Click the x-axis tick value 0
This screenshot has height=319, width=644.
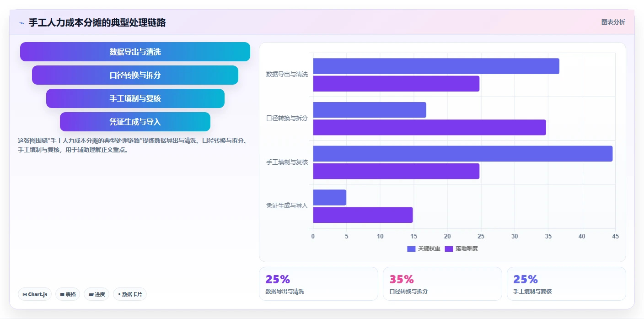[x=313, y=236]
